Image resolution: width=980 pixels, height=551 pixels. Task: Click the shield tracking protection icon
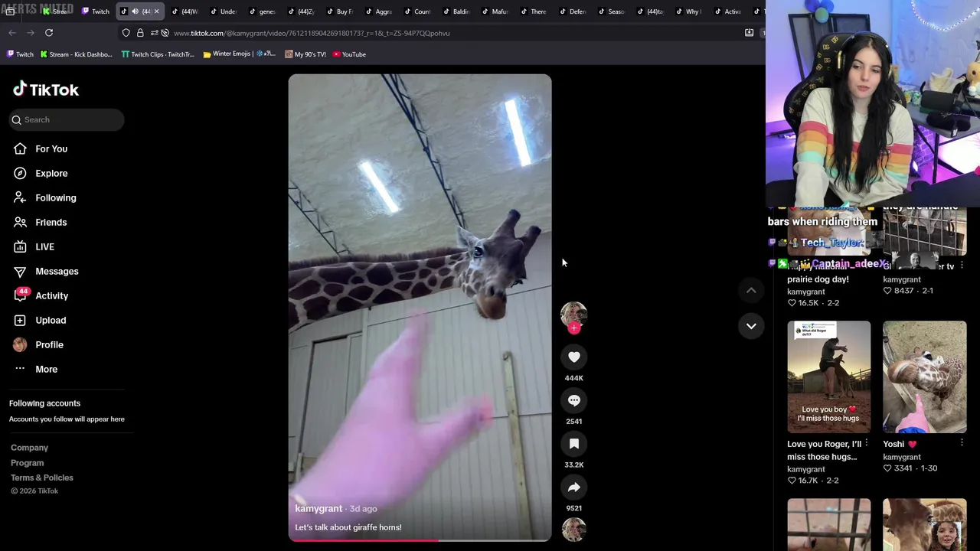(126, 33)
